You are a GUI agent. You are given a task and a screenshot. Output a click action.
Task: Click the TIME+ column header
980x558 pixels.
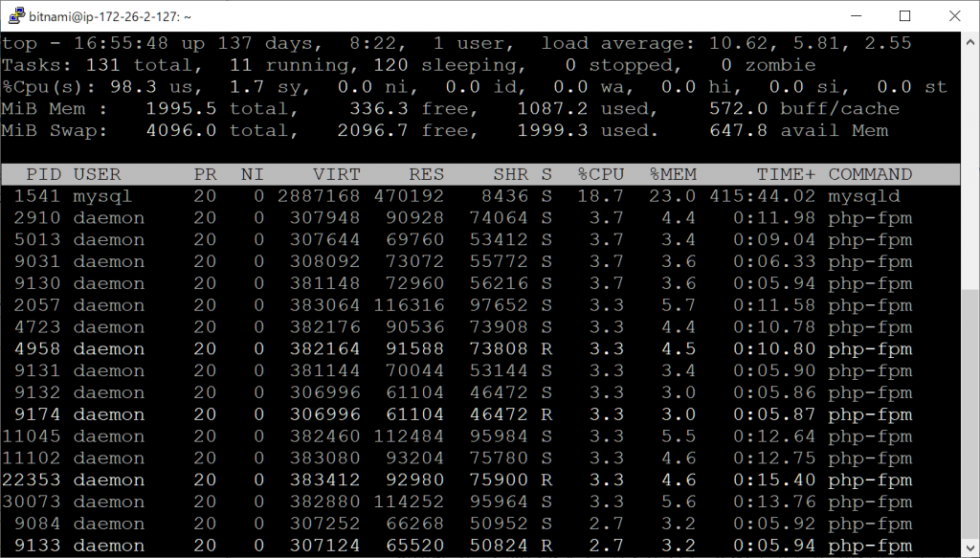click(x=787, y=174)
